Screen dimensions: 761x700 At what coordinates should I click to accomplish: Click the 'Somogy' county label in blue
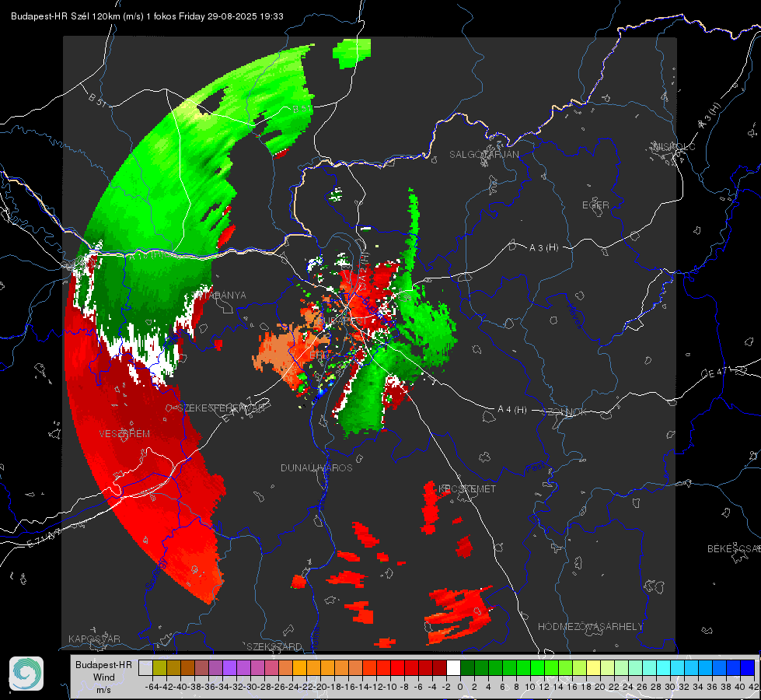[156, 574]
